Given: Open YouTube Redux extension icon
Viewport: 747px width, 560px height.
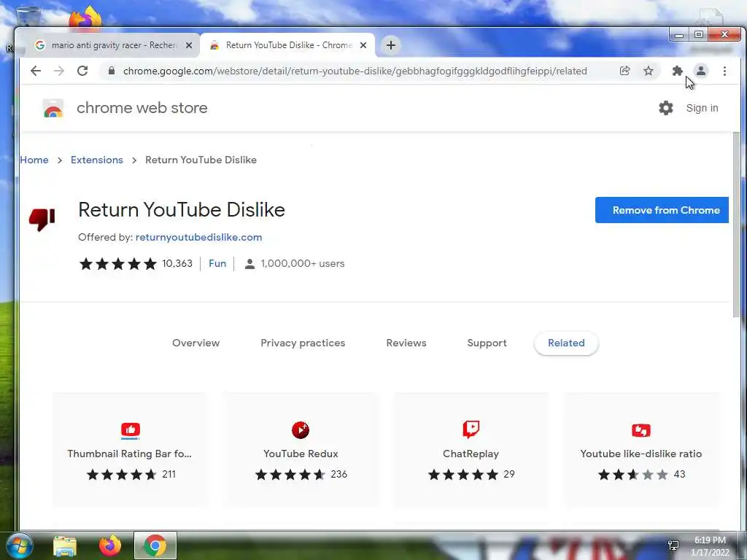Looking at the screenshot, I should click(301, 430).
